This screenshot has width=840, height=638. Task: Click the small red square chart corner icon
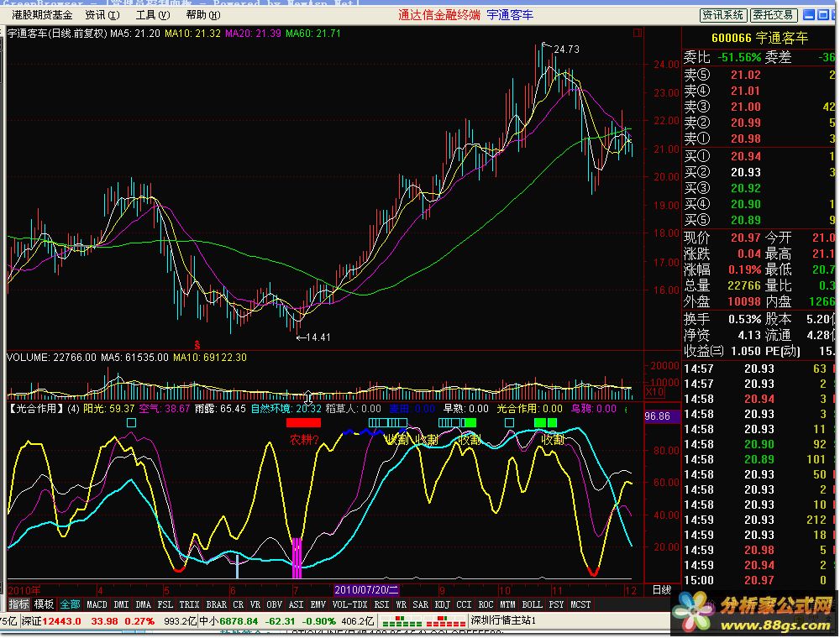(x=638, y=34)
